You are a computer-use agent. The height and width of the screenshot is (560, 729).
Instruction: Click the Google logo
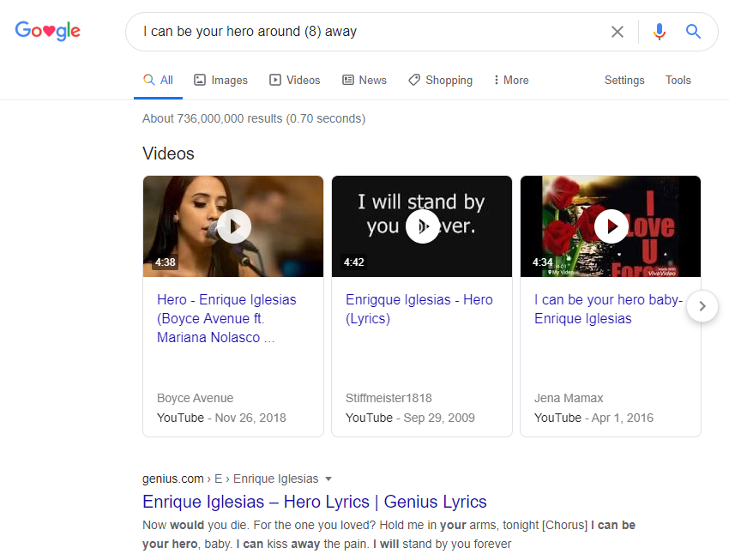click(47, 31)
